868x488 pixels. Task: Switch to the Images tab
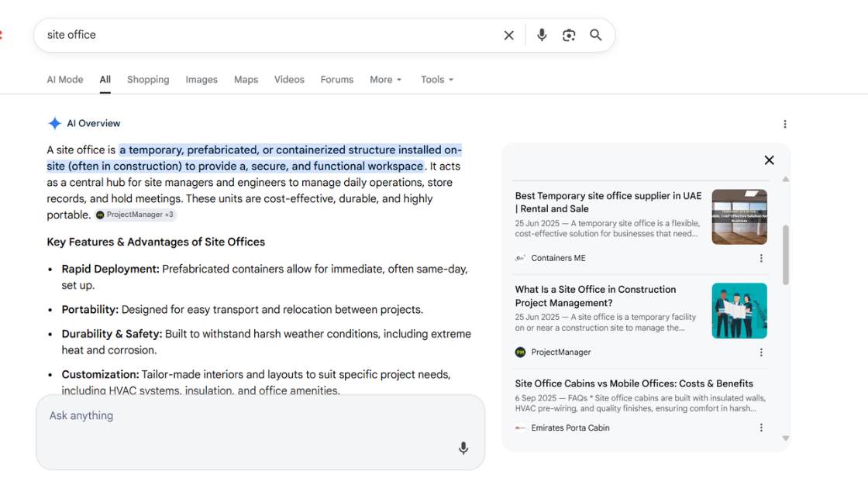click(x=201, y=80)
